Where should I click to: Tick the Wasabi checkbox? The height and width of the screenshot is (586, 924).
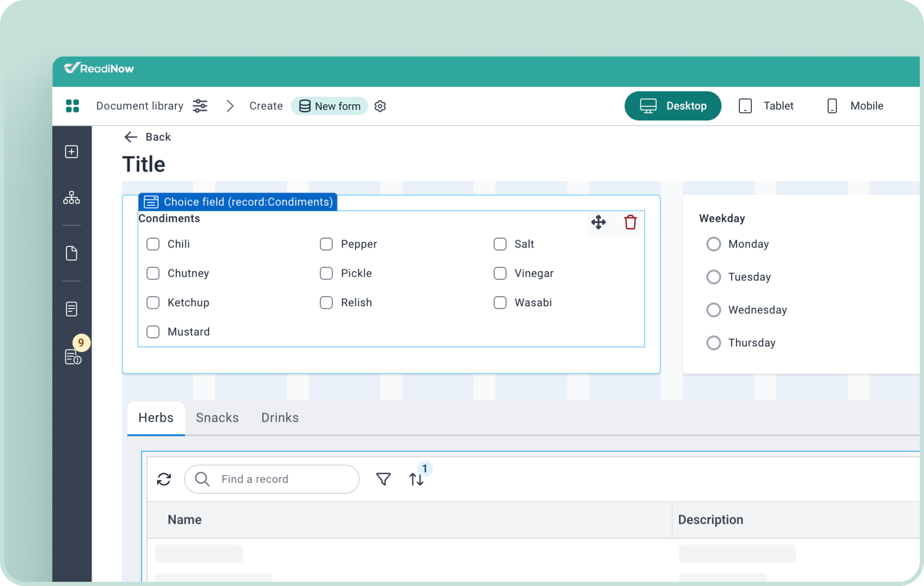point(500,303)
